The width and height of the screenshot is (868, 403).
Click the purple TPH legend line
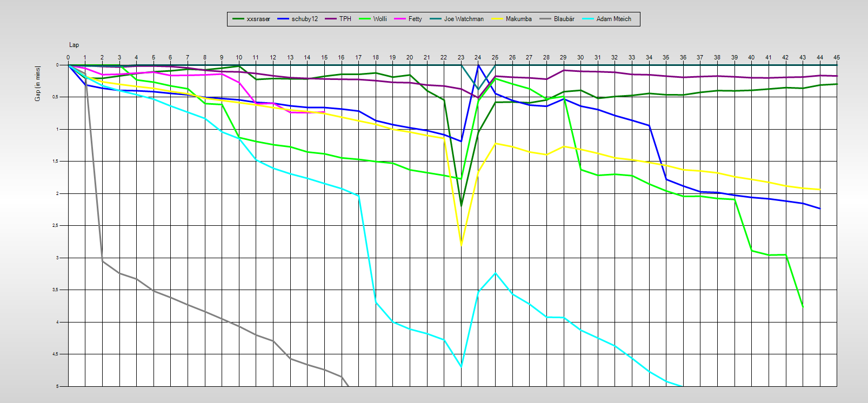point(331,19)
